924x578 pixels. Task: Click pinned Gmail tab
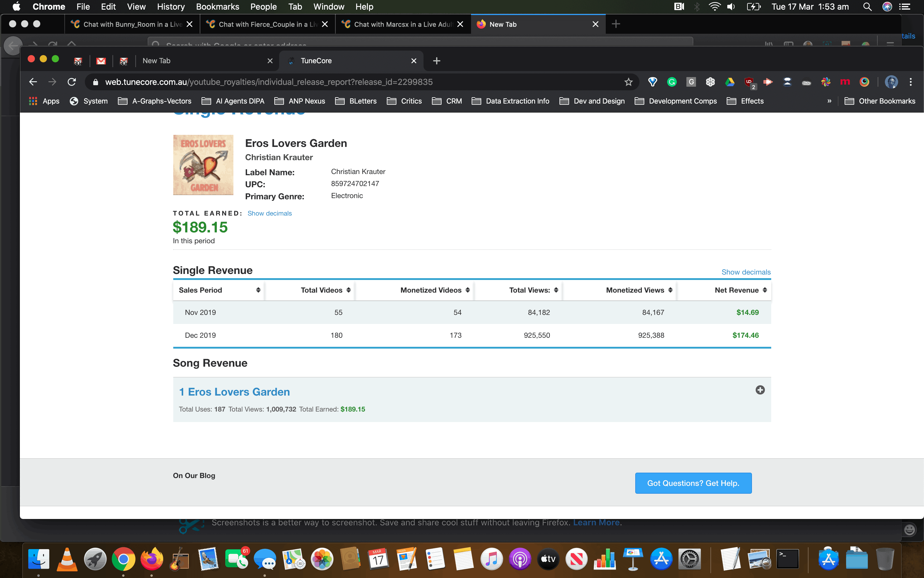[x=101, y=61]
